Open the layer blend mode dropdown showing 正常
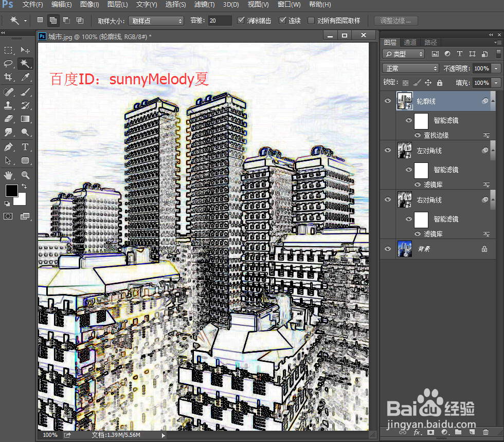 [x=410, y=68]
